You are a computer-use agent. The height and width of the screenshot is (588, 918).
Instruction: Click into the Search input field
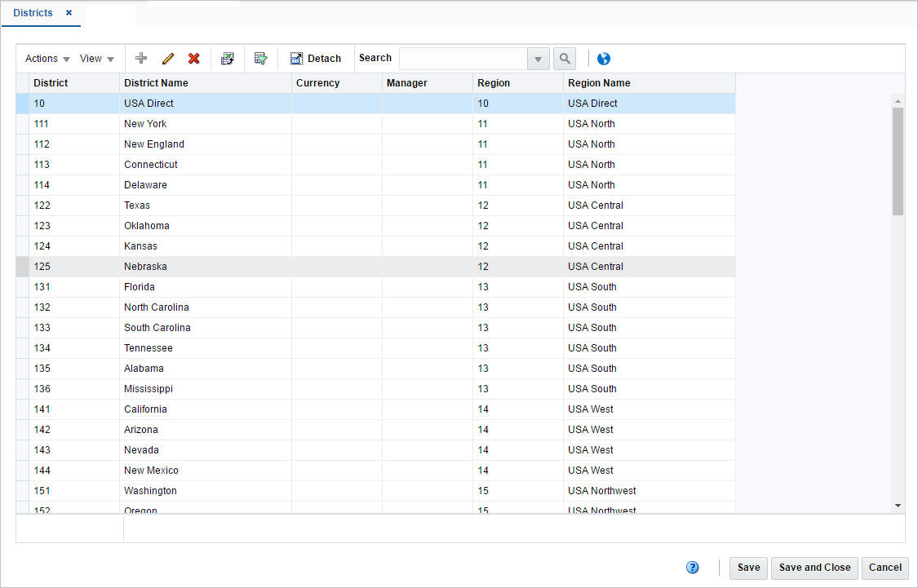click(463, 59)
